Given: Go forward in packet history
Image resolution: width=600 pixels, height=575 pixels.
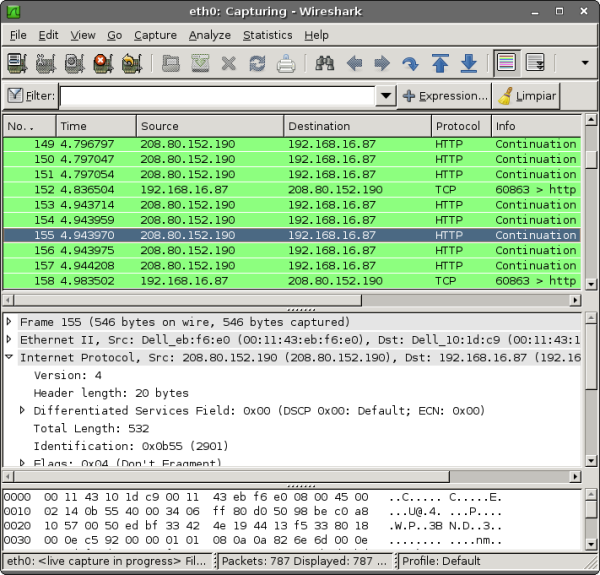Looking at the screenshot, I should (x=382, y=63).
